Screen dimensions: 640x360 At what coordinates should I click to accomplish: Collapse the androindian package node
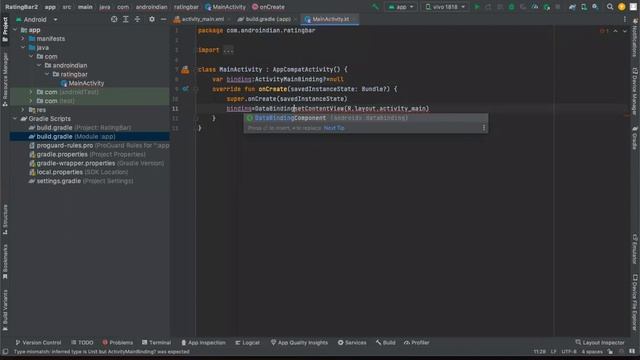(x=39, y=65)
